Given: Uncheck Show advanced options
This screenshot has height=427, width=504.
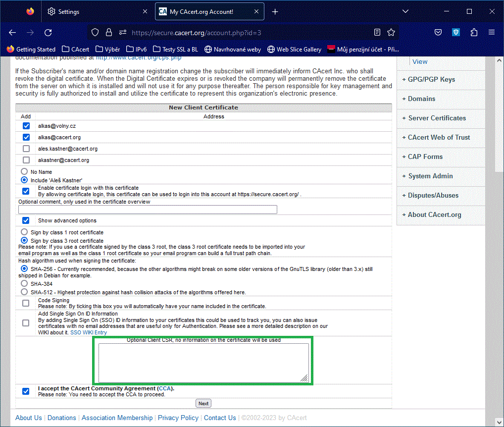Looking at the screenshot, I should pyautogui.click(x=26, y=220).
